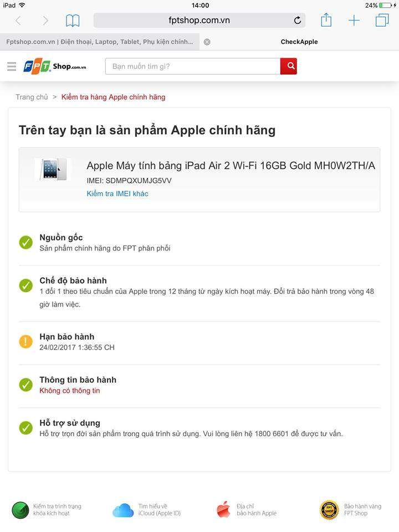Open 'Tìm hiểu về iCloud (Apple ID)'

point(146,510)
